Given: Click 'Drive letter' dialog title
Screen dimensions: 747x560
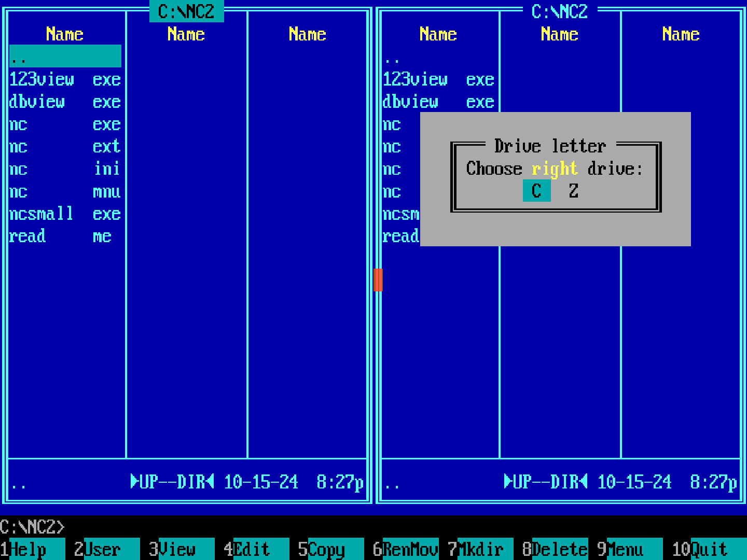Looking at the screenshot, I should pos(550,146).
